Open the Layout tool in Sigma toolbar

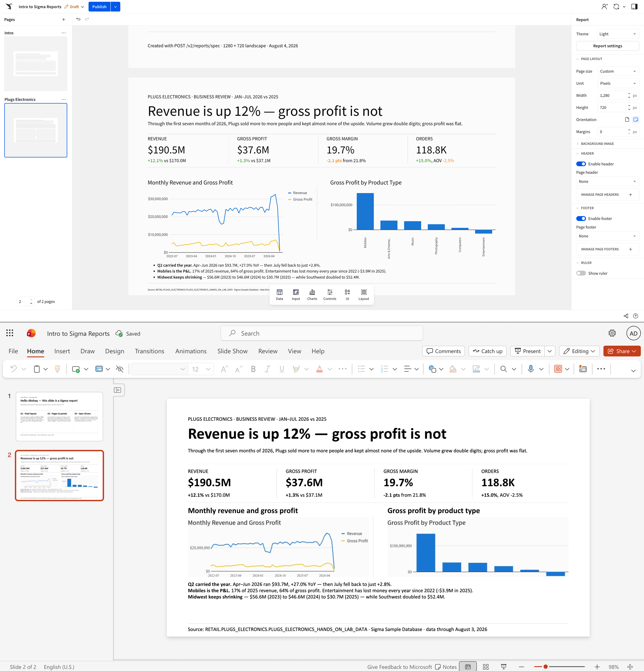[x=364, y=294]
